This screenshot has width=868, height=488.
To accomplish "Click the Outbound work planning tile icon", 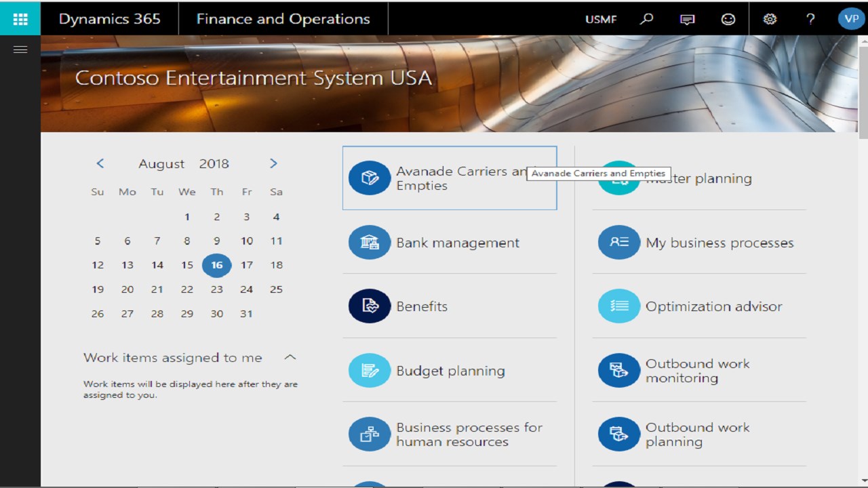I will point(619,434).
